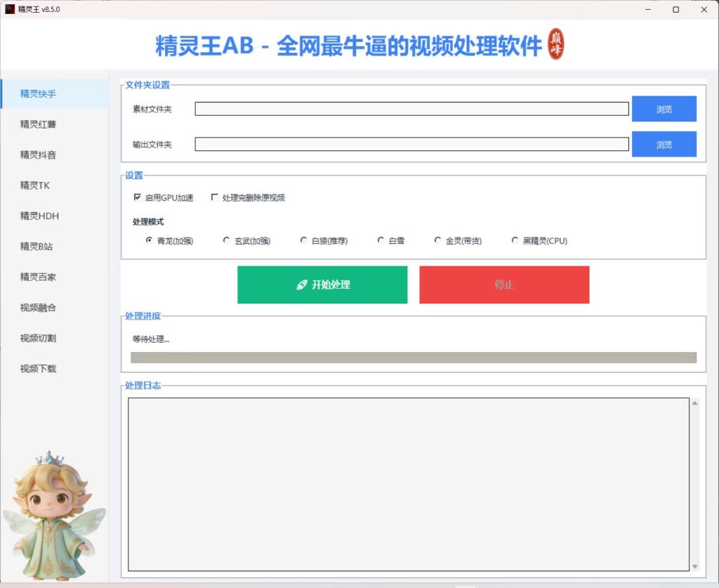
Task: Switch to 精灵红薯 in the sidebar
Action: pyautogui.click(x=55, y=124)
